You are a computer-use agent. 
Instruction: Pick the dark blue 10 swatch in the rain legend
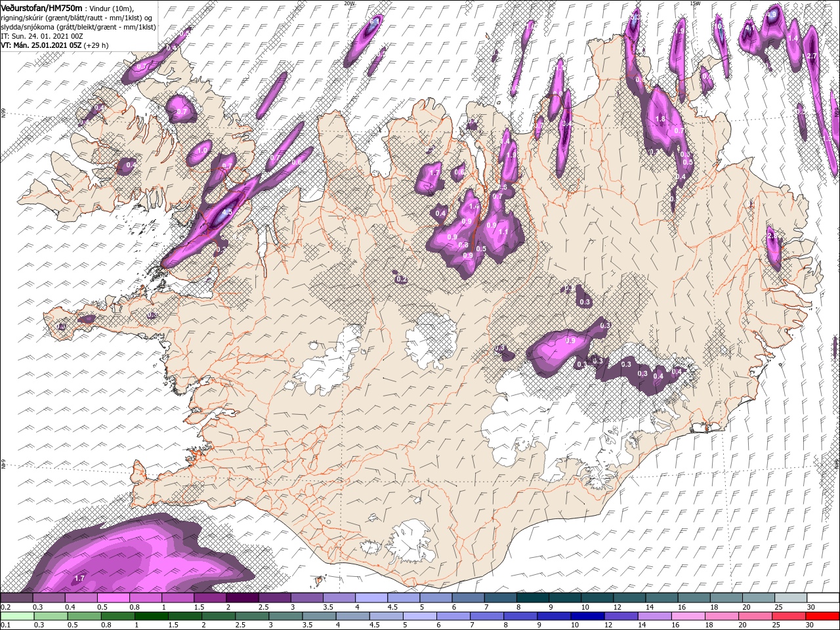pos(587,616)
